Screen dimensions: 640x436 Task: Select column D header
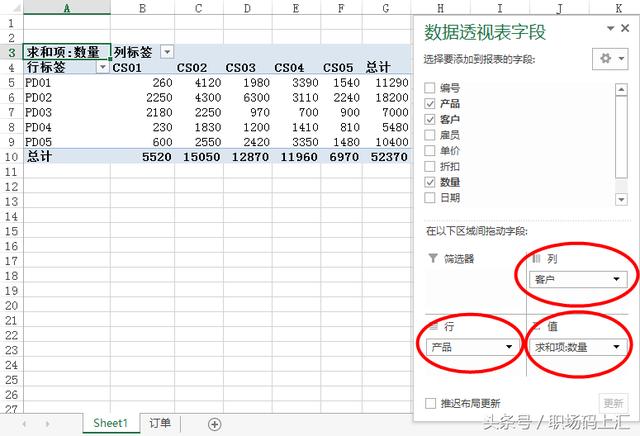tap(248, 8)
